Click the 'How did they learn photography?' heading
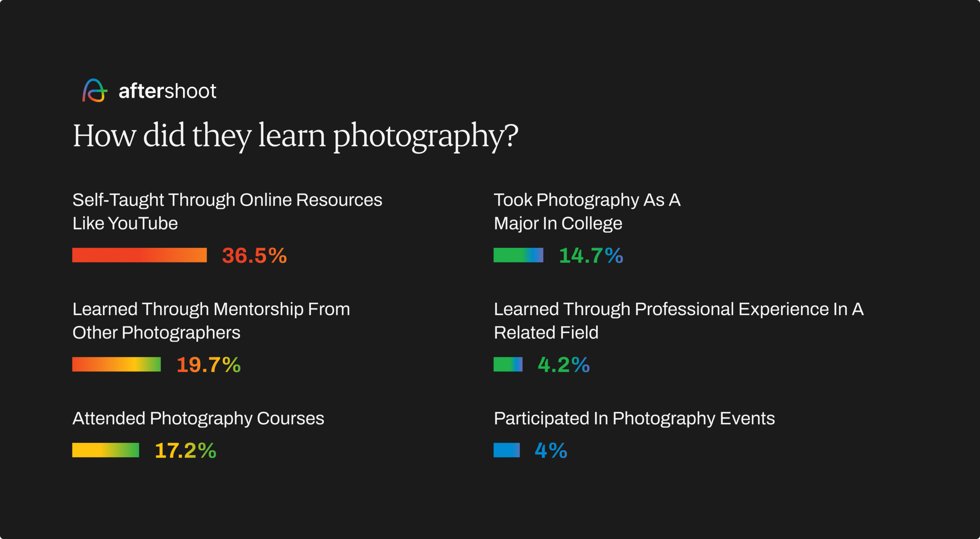 pos(295,136)
